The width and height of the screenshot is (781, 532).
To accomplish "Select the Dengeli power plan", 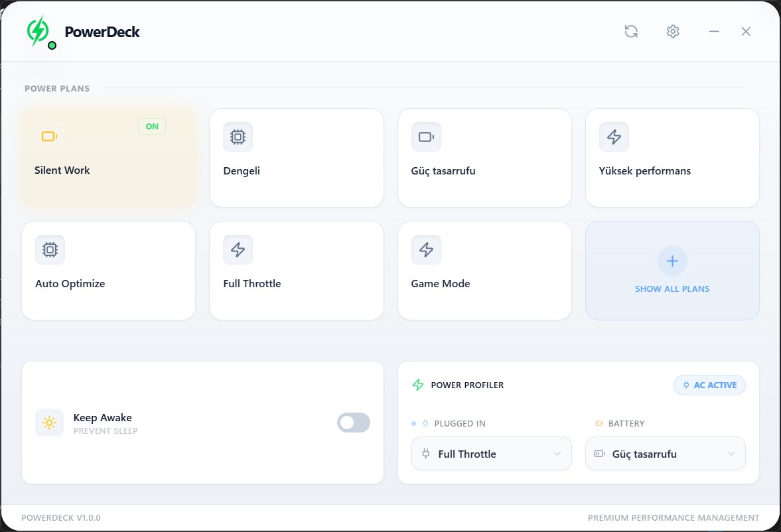I will pyautogui.click(x=297, y=157).
